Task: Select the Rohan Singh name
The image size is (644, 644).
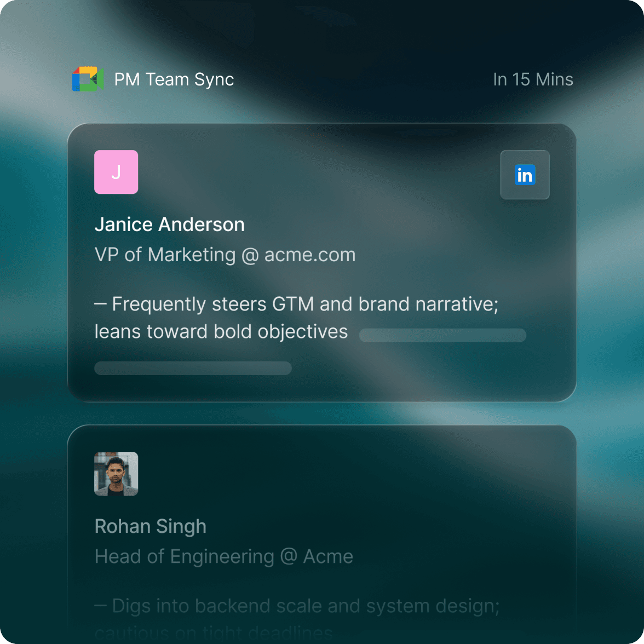Action: 150,526
